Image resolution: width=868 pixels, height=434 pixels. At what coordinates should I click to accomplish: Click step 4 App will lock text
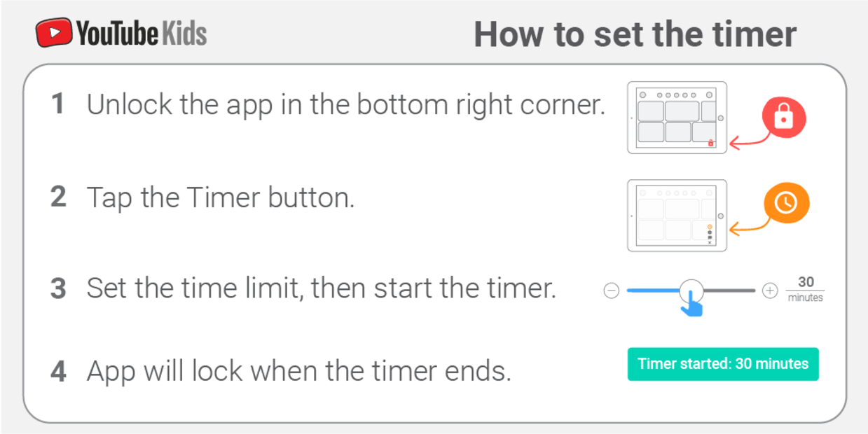[x=299, y=371]
